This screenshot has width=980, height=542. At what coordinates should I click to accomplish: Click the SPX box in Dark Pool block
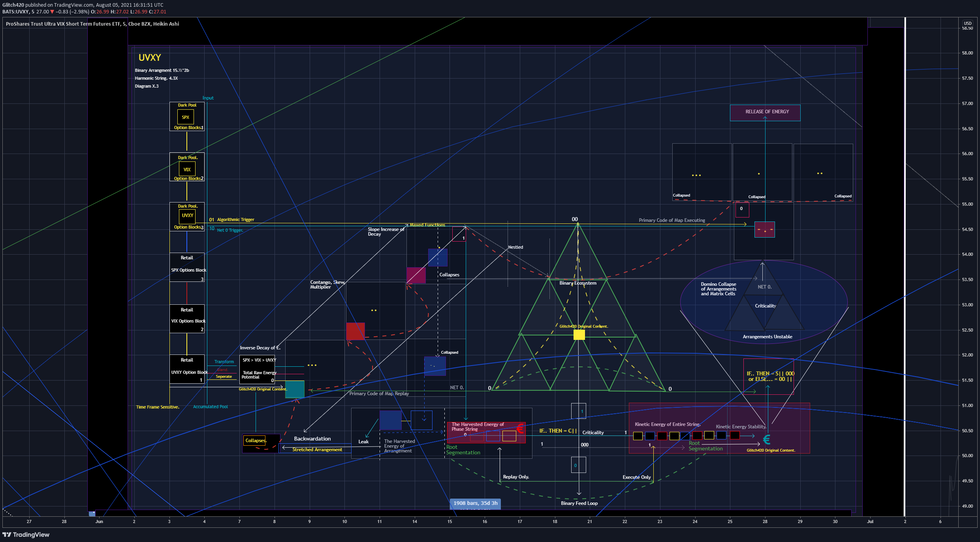[x=186, y=117]
